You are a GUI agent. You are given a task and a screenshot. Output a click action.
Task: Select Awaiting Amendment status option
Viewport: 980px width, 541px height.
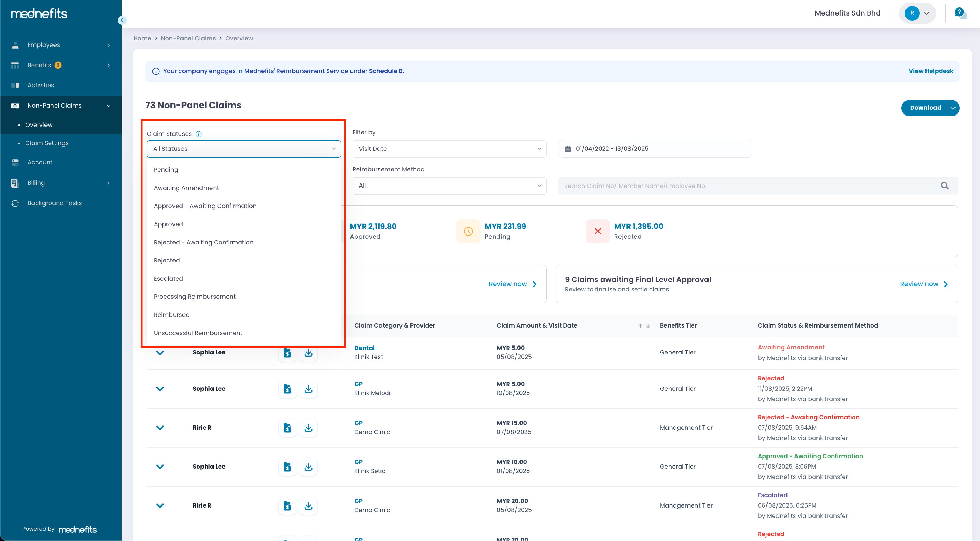[186, 188]
